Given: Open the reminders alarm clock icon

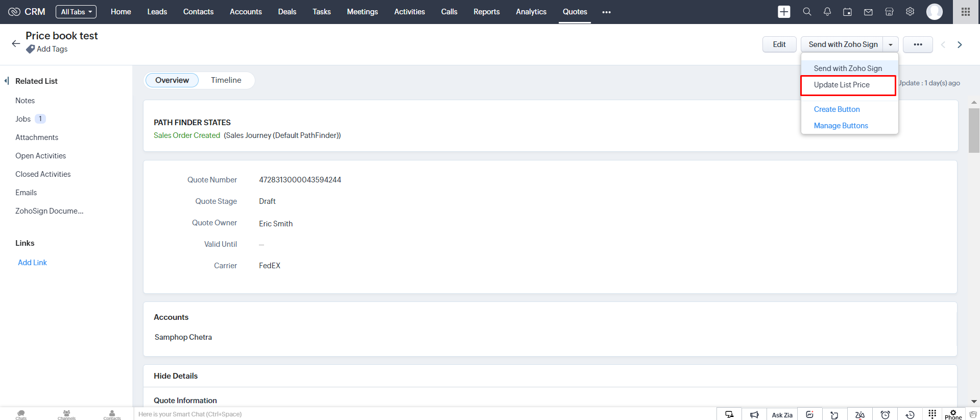Looking at the screenshot, I should pyautogui.click(x=886, y=415).
